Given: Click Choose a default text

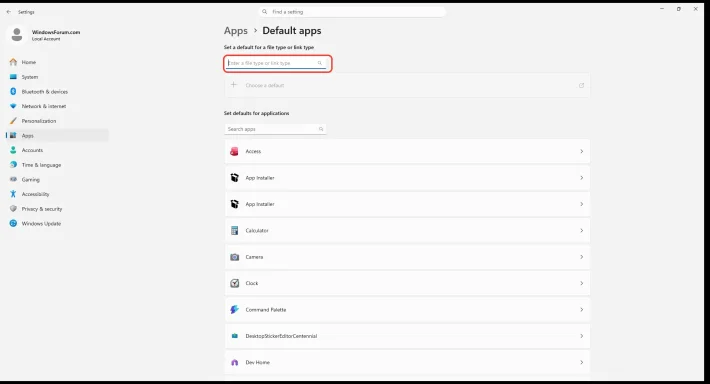Looking at the screenshot, I should point(265,85).
